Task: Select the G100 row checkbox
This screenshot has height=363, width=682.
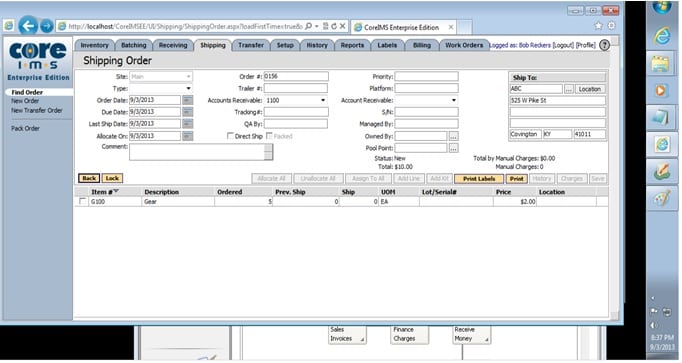Action: pos(83,201)
